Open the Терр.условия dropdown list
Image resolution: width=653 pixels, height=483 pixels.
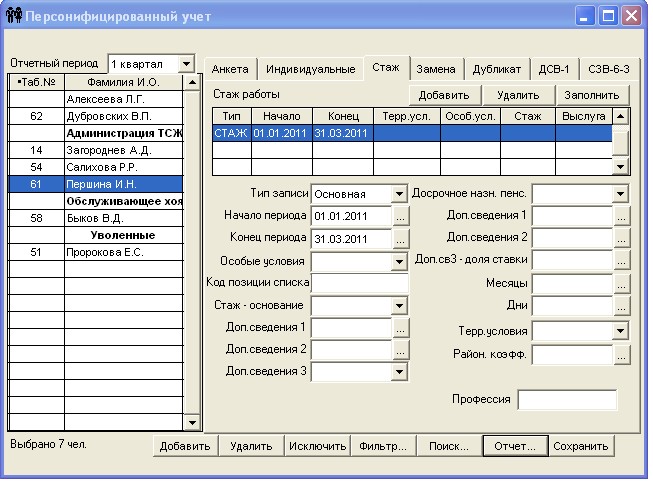click(620, 331)
